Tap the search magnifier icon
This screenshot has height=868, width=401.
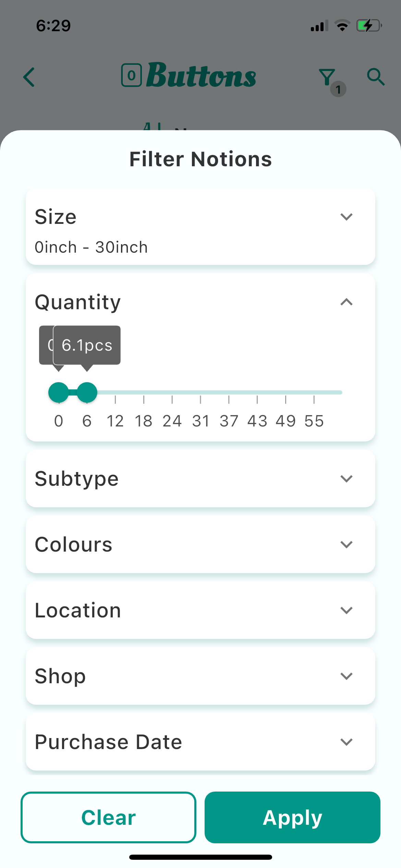click(376, 77)
